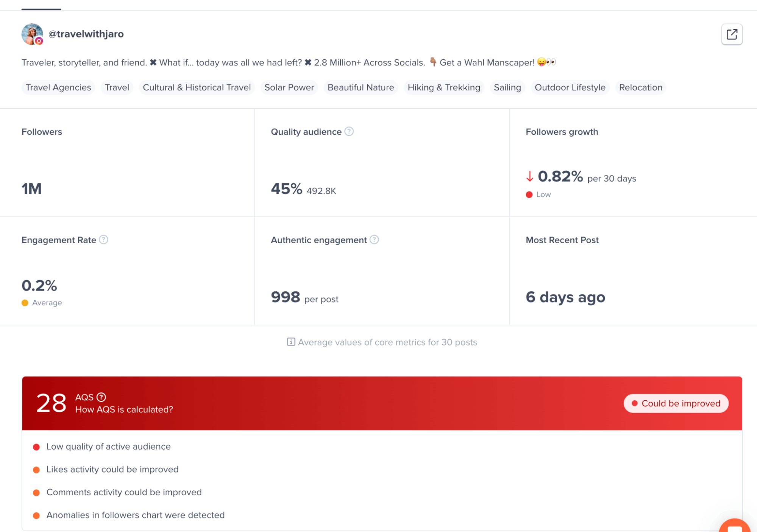Click the Cultural & Historical Travel tag
Image resolution: width=757 pixels, height=532 pixels.
coord(197,87)
